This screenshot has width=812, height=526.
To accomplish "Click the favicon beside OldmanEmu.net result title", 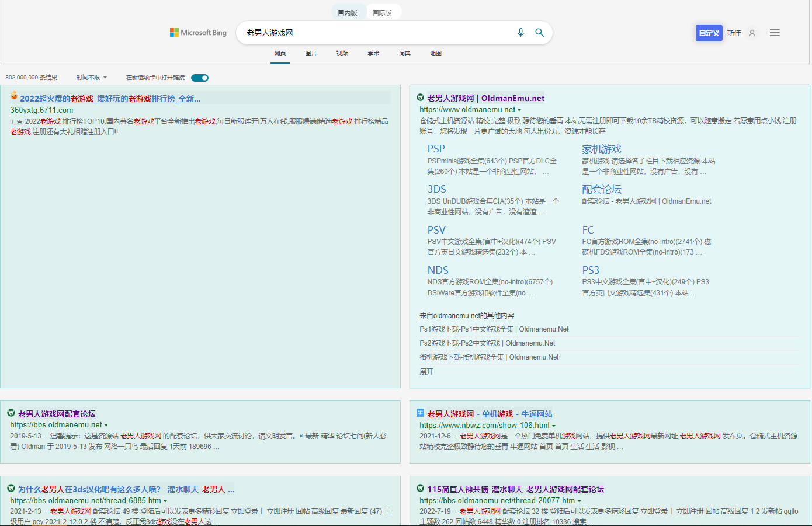I will coord(420,97).
